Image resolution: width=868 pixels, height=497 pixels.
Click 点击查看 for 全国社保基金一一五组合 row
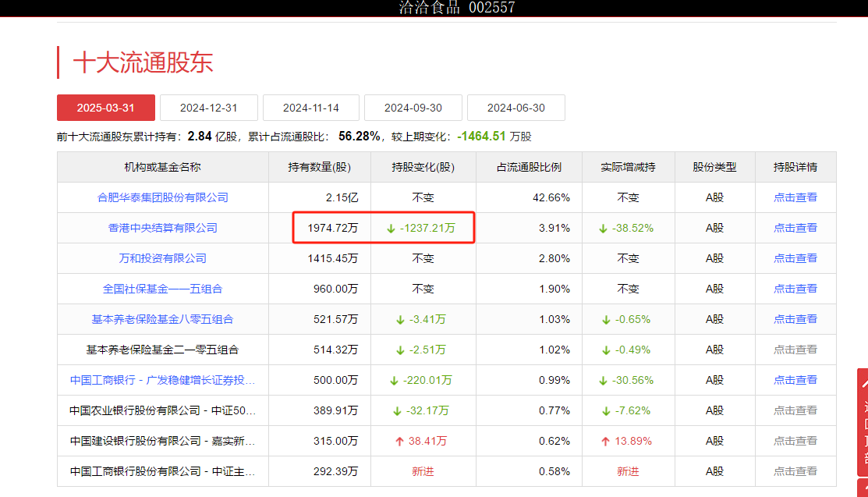pos(795,289)
